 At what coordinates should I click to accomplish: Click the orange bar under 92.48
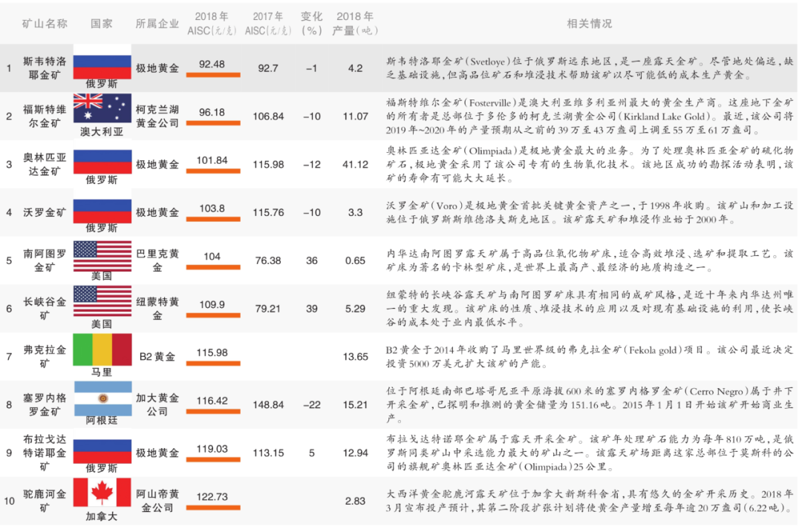(213, 75)
